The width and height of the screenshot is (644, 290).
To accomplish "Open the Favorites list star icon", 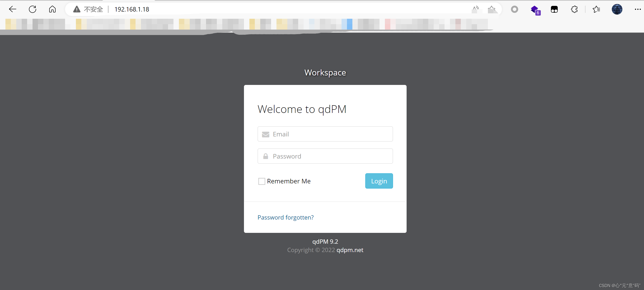I will click(x=596, y=9).
